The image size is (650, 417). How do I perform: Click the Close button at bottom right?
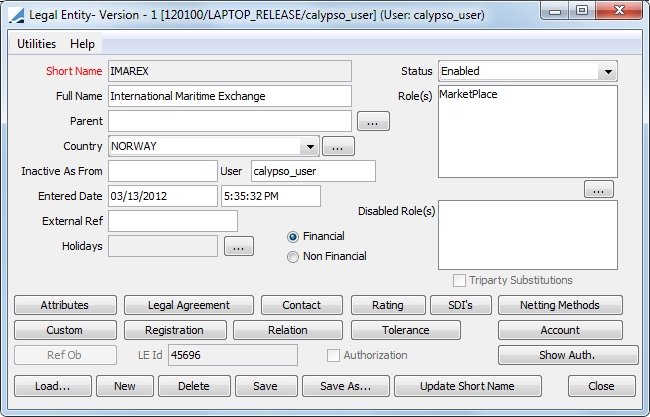[601, 386]
